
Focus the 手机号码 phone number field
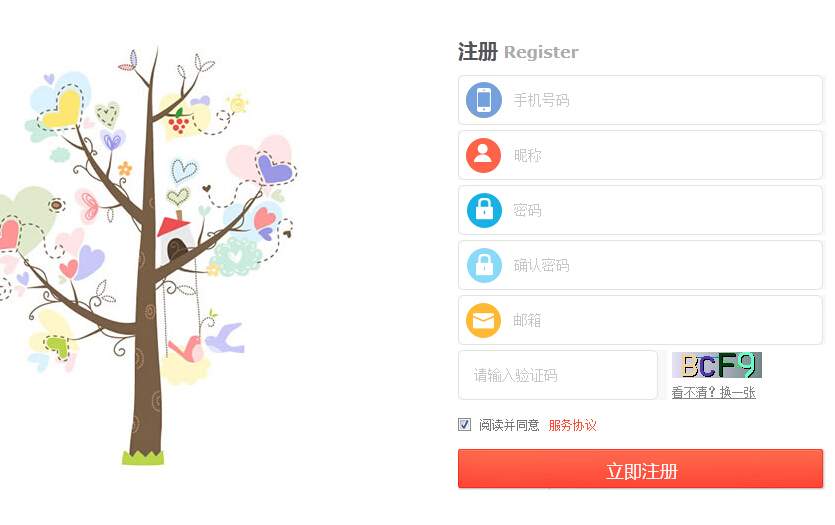pos(641,100)
